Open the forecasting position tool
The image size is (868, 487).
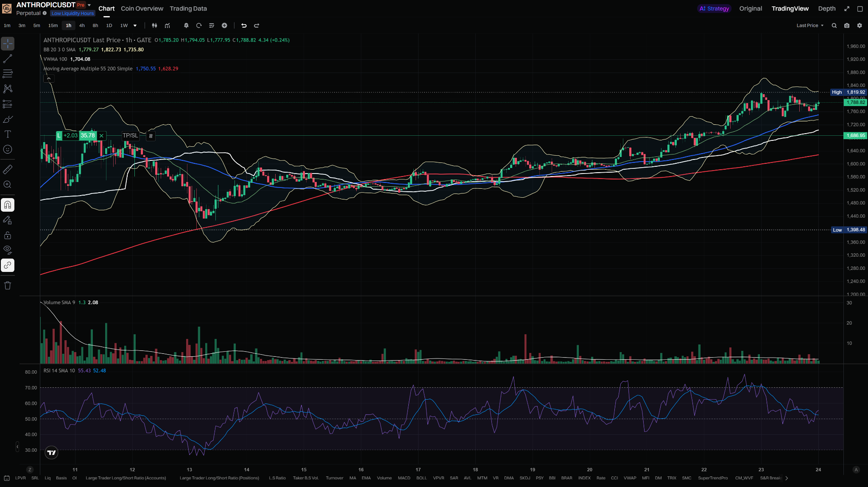[8, 104]
